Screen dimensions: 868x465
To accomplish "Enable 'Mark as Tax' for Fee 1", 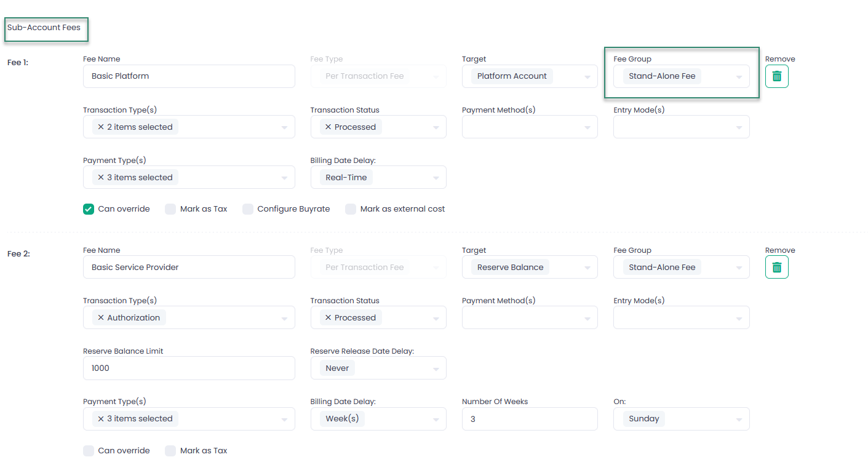I will (170, 209).
